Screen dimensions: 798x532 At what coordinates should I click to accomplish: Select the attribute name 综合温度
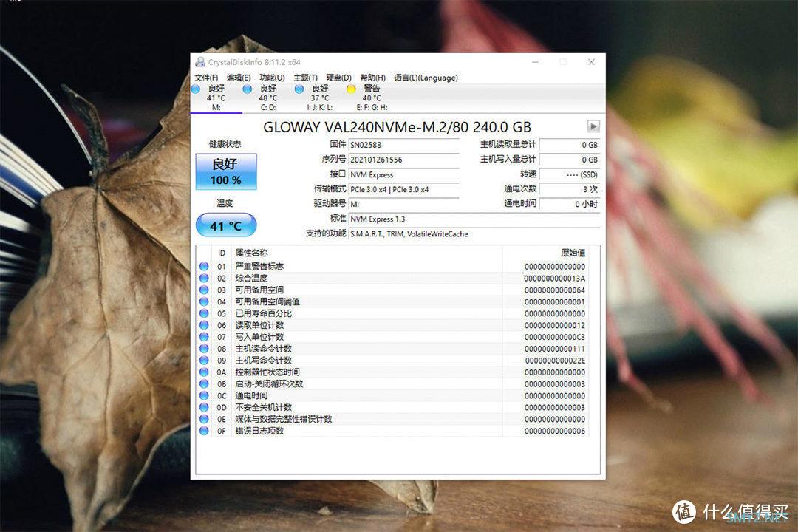[x=251, y=278]
